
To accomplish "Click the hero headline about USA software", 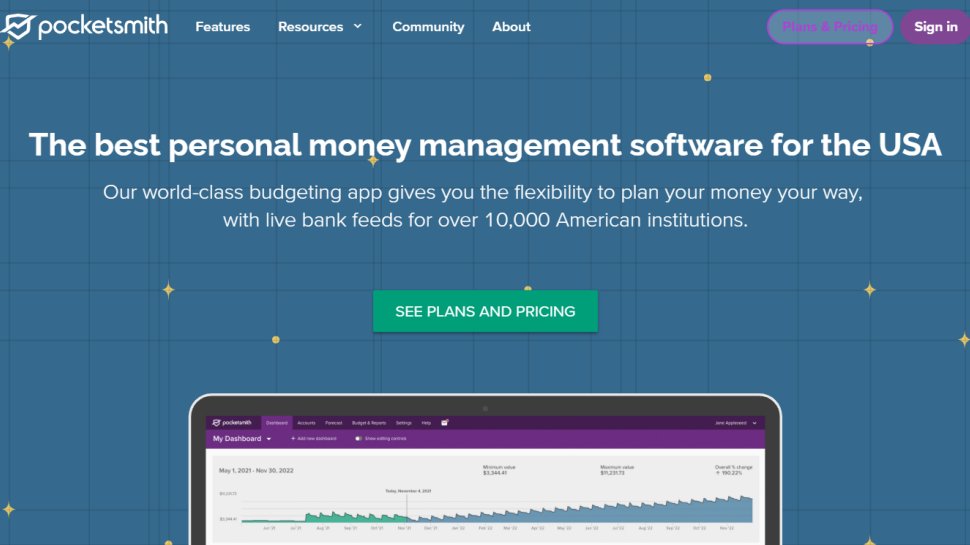I will click(485, 145).
